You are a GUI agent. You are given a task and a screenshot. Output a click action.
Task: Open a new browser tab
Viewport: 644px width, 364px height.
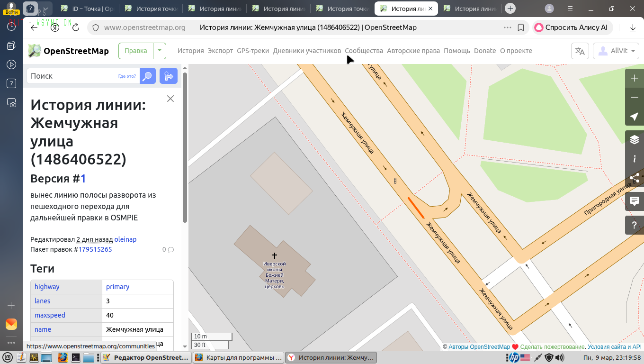[x=510, y=8]
